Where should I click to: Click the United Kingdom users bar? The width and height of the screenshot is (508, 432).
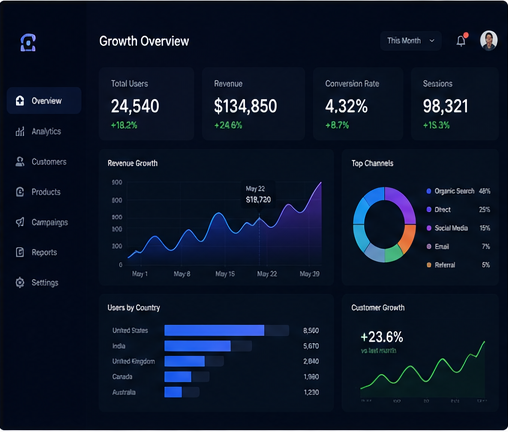[x=184, y=361]
